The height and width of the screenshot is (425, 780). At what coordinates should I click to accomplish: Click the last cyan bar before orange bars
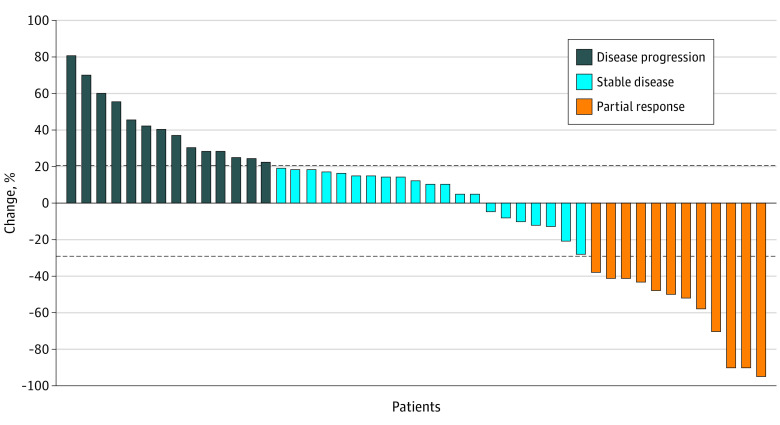click(x=581, y=228)
